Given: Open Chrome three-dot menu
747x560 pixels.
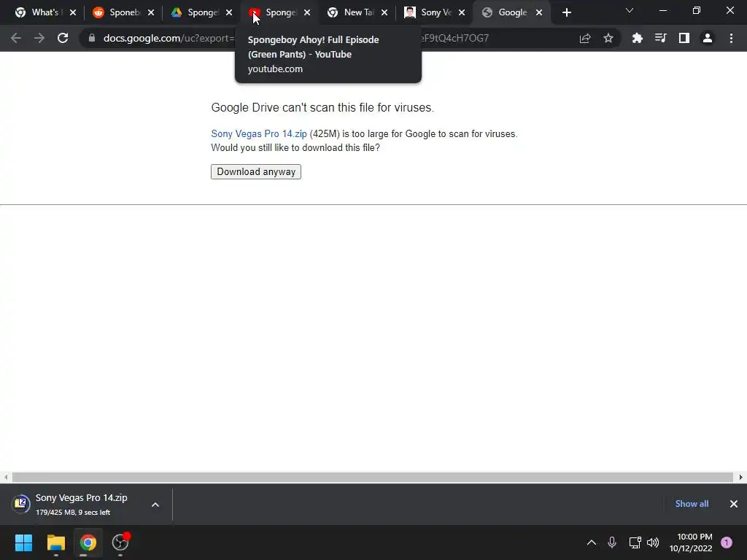Looking at the screenshot, I should coord(731,38).
